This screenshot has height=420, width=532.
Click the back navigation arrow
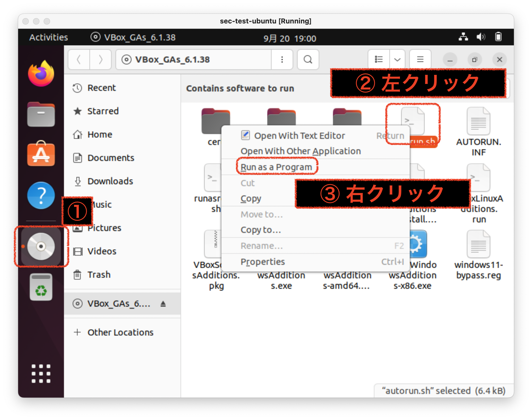pyautogui.click(x=79, y=59)
